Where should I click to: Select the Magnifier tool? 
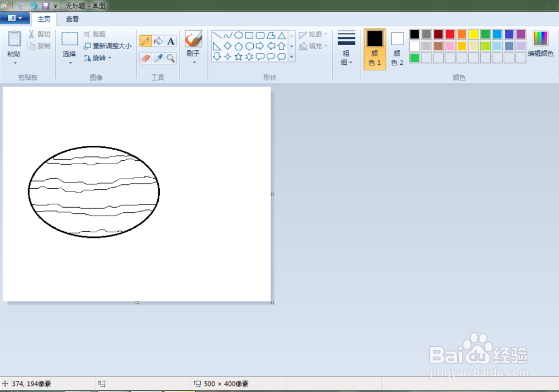(170, 58)
